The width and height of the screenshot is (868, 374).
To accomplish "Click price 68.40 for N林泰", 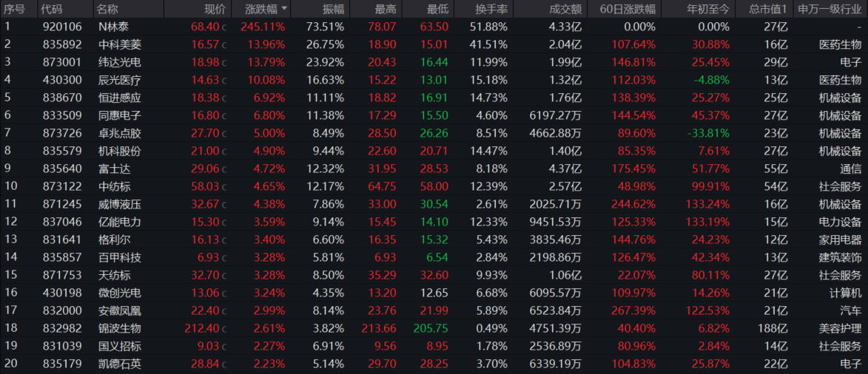I will pyautogui.click(x=204, y=27).
